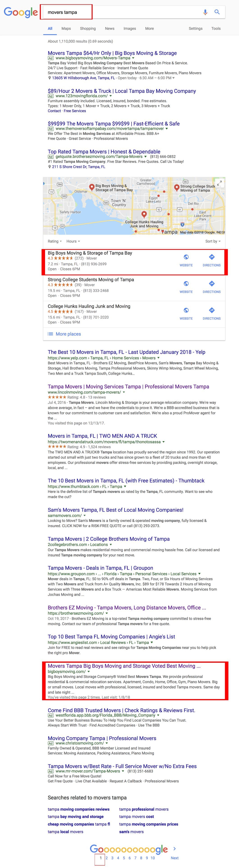Get directions to Strong College Students Moving
The width and height of the screenshot is (239, 868).
[212, 284]
